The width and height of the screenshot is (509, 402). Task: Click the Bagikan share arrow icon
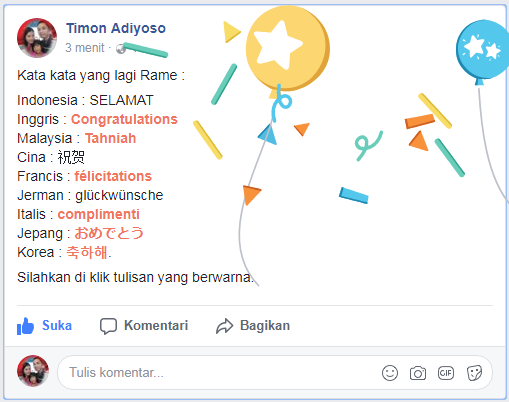tap(224, 326)
